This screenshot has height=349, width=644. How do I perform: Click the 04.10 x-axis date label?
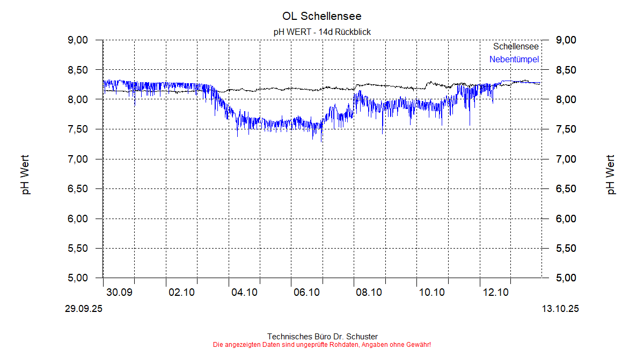pyautogui.click(x=244, y=292)
